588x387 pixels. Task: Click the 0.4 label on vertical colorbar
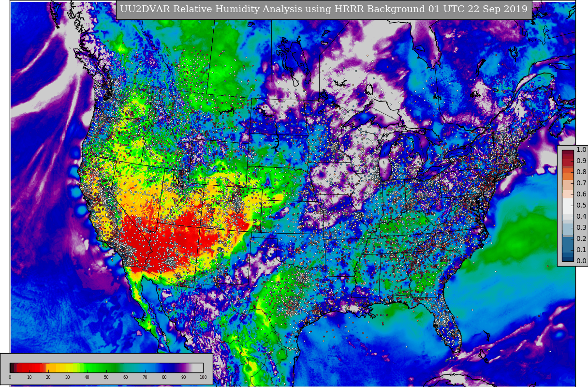point(581,217)
